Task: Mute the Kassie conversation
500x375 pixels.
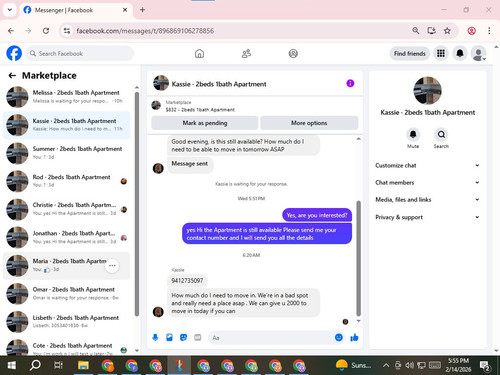Action: pyautogui.click(x=413, y=135)
